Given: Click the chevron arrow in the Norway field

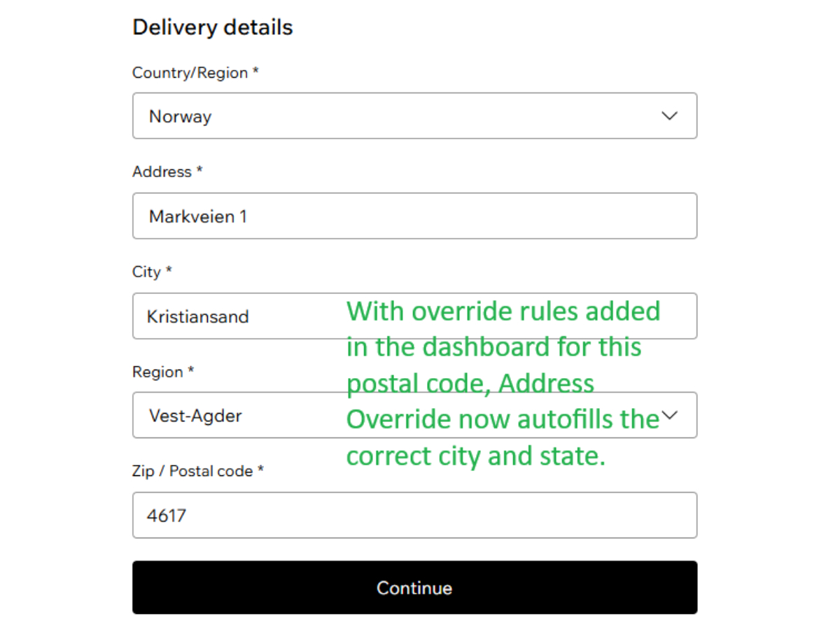Looking at the screenshot, I should (669, 116).
